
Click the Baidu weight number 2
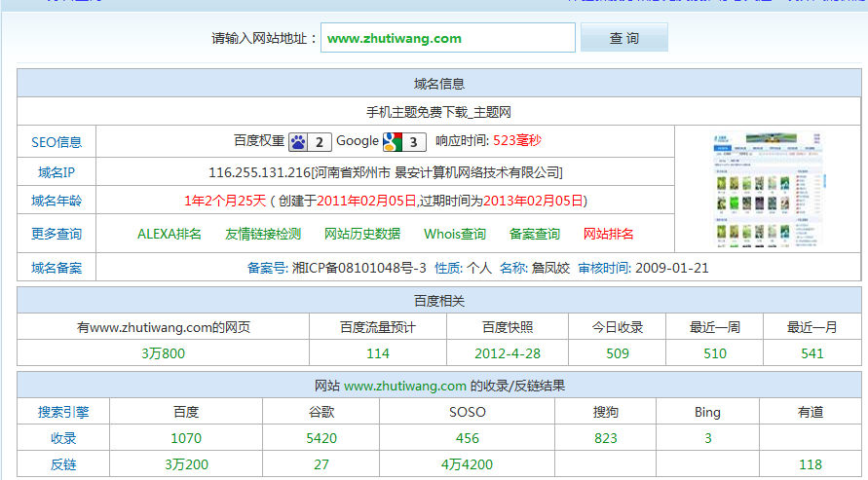(320, 142)
